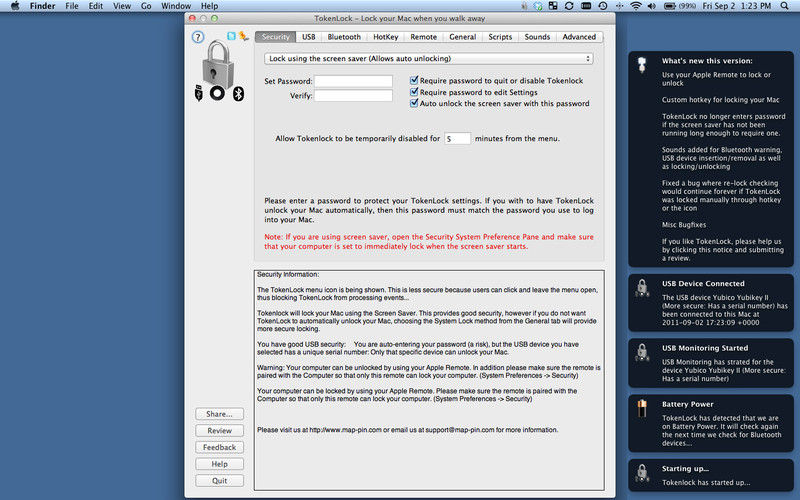Click the Review button

[219, 431]
